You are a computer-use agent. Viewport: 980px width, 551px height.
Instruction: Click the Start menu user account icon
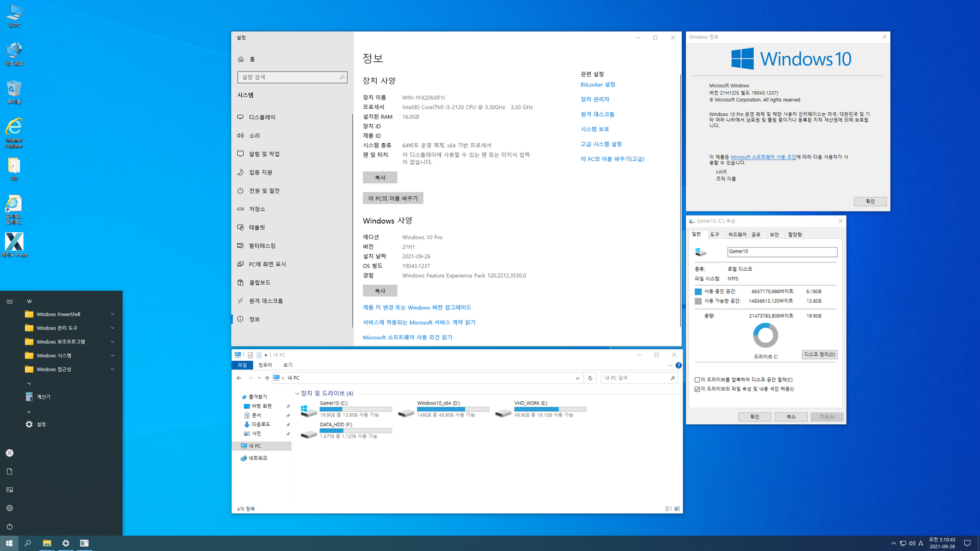click(x=9, y=453)
